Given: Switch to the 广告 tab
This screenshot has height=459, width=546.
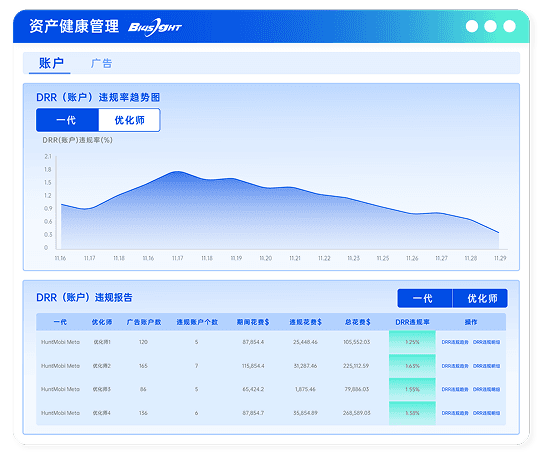Looking at the screenshot, I should (101, 63).
